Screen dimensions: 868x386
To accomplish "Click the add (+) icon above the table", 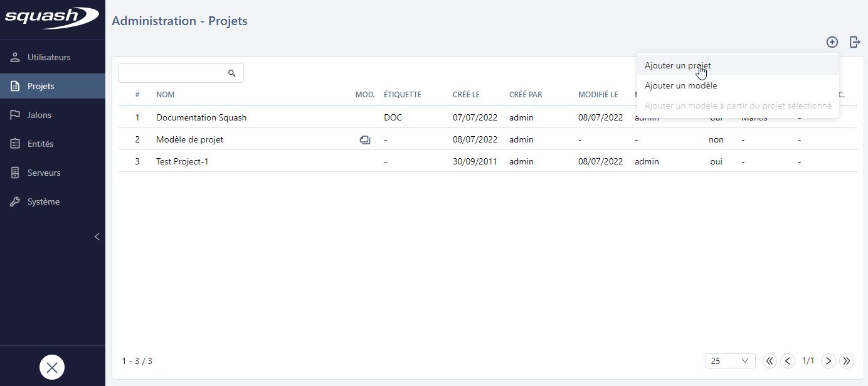I will pyautogui.click(x=832, y=42).
